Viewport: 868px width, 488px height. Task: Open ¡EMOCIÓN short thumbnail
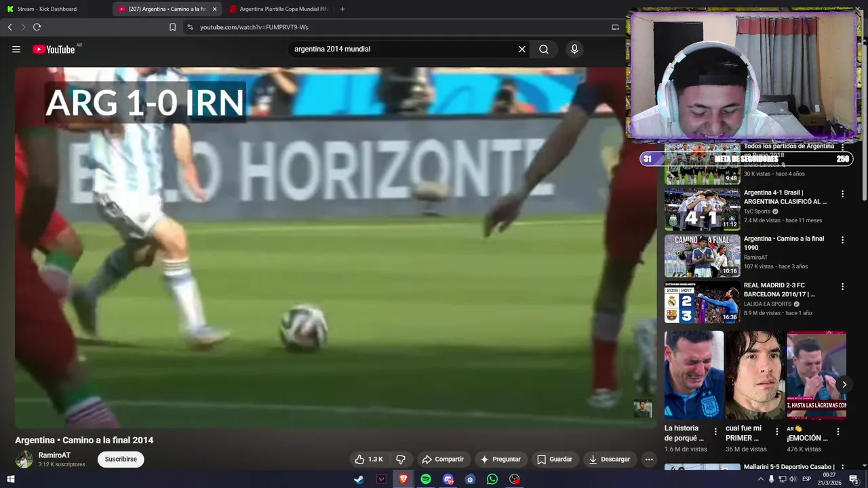tap(816, 375)
